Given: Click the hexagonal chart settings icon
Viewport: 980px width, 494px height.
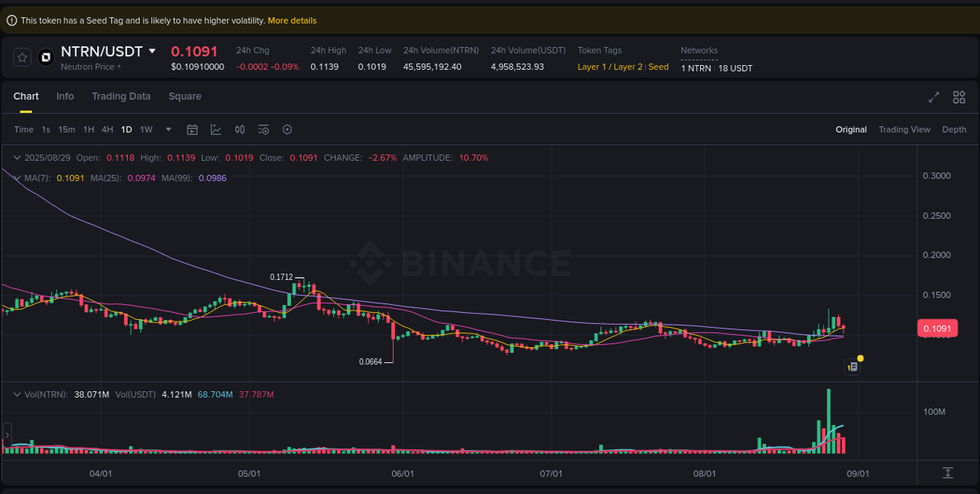Looking at the screenshot, I should pyautogui.click(x=287, y=129).
